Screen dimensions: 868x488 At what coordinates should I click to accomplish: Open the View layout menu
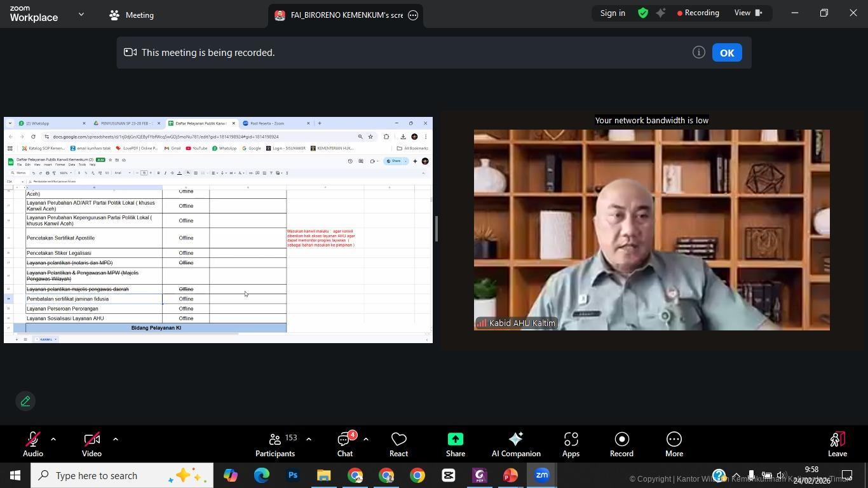[x=748, y=13]
